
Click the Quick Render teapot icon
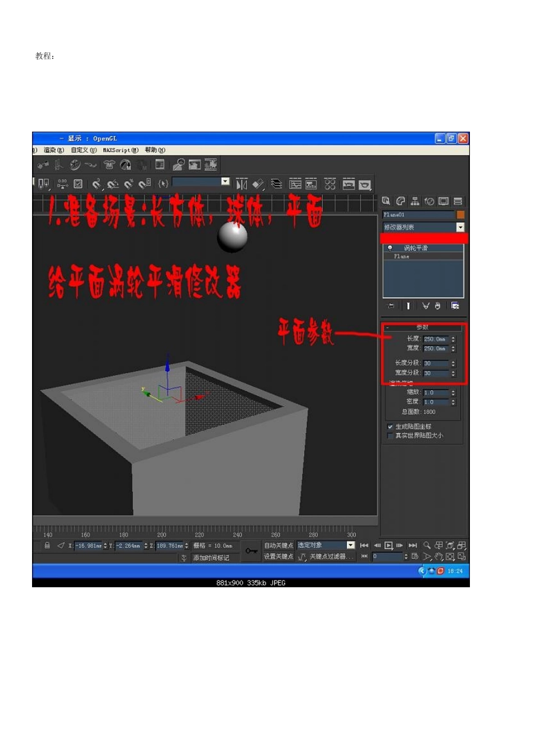tap(365, 184)
